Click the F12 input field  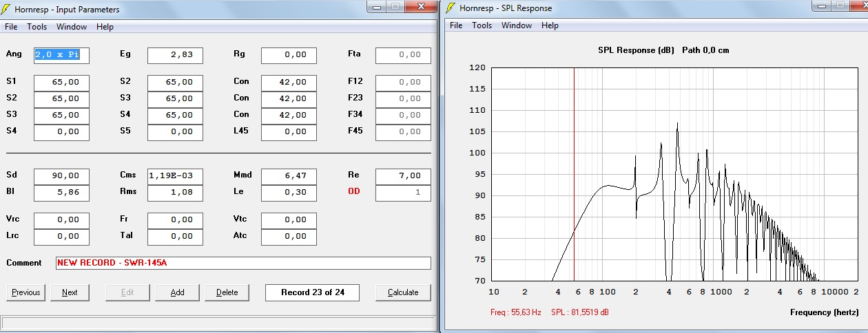(x=403, y=82)
